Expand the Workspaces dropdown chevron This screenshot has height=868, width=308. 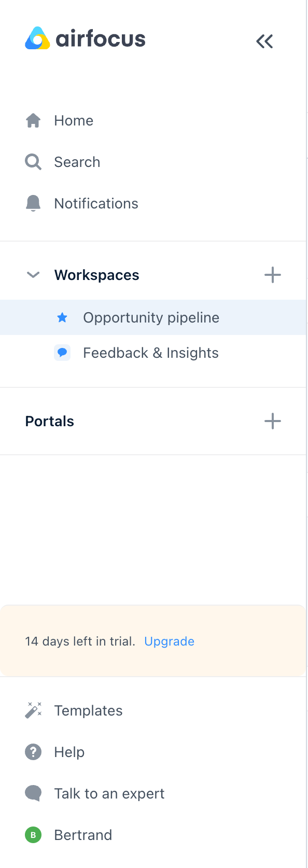point(33,275)
